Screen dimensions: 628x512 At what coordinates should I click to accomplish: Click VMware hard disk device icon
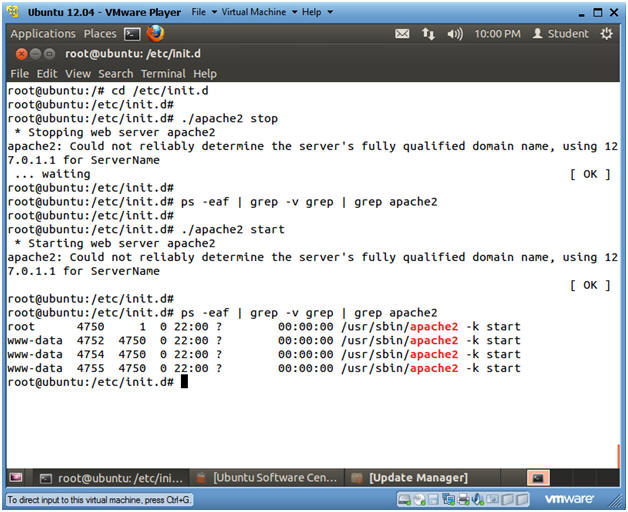(405, 499)
